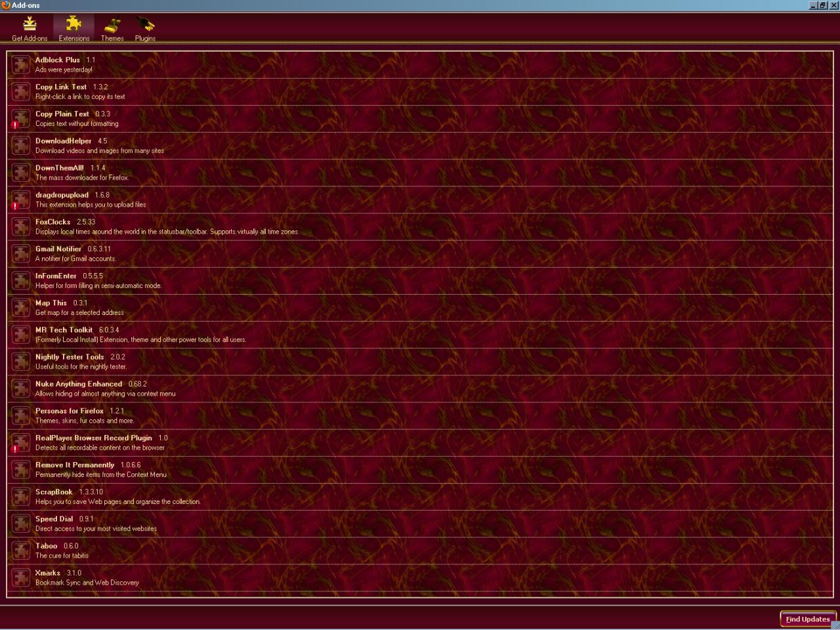
Task: Select the Personas for Firefox title
Action: click(70, 411)
